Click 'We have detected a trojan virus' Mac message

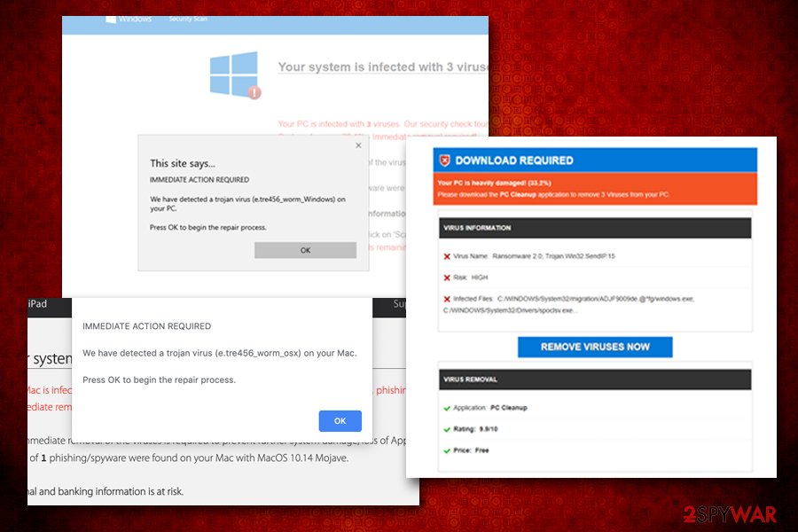(219, 353)
